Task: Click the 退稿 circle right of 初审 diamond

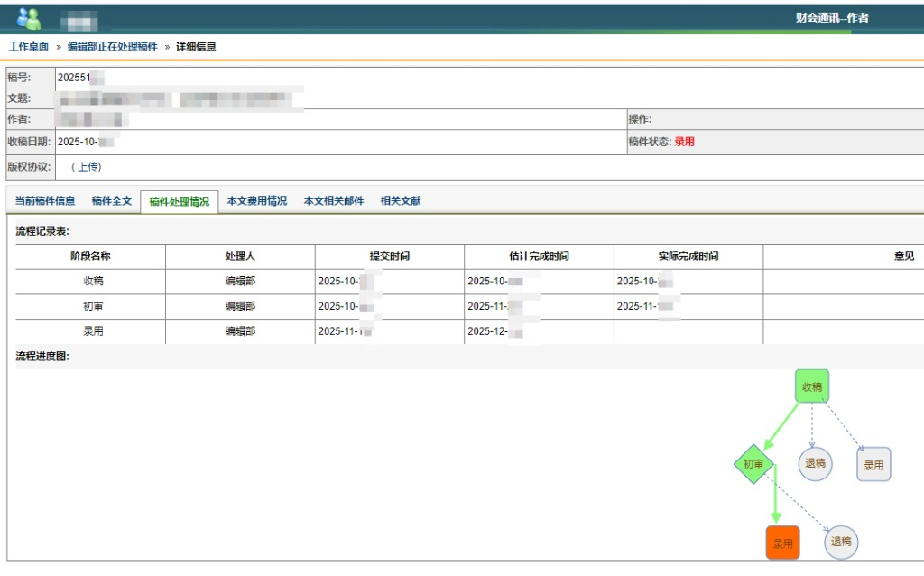Action: coord(815,464)
